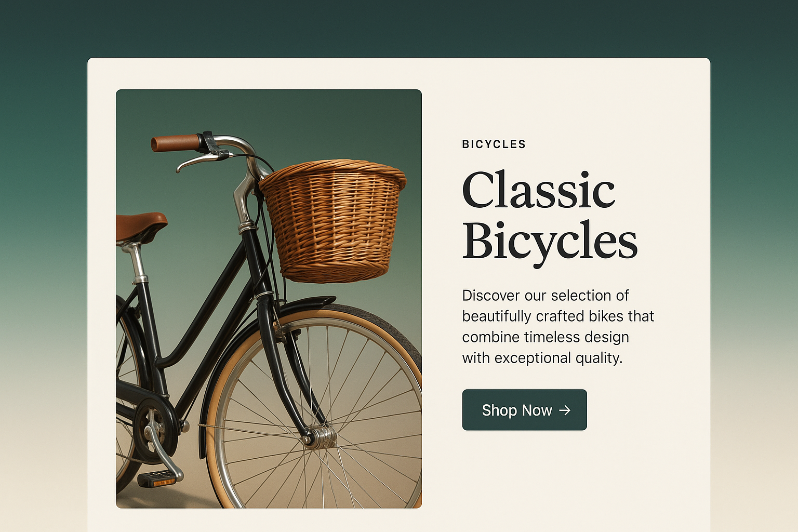Click the front wheel hub of the bicycle

click(320, 437)
